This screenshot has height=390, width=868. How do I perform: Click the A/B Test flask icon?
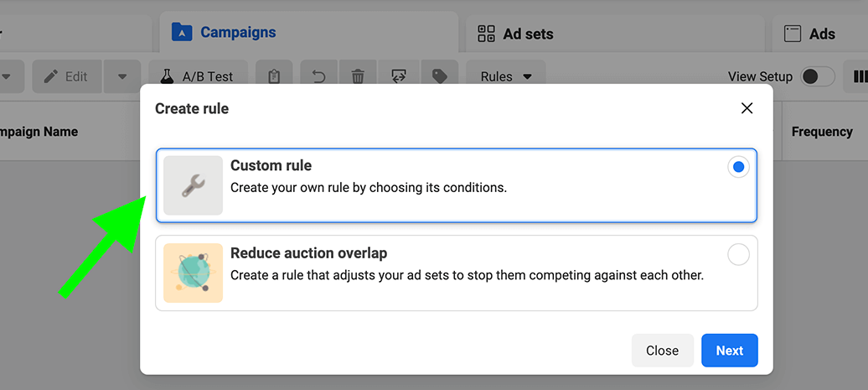[x=168, y=76]
